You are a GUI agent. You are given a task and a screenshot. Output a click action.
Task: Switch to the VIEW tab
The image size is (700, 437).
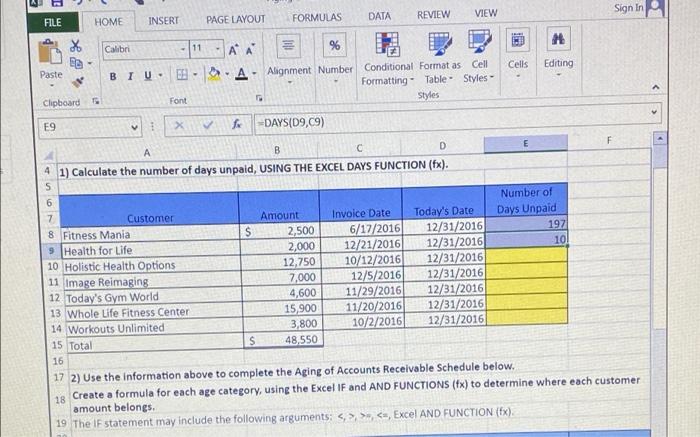(486, 13)
